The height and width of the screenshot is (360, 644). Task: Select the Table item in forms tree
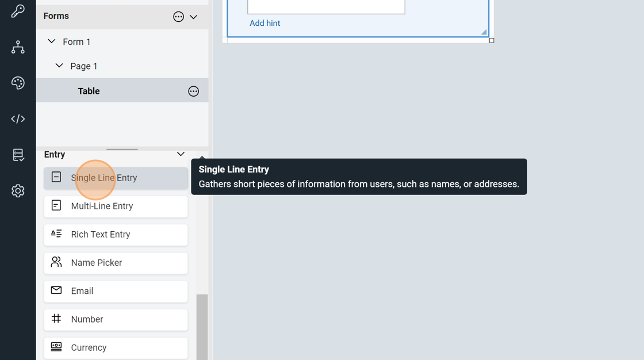(x=89, y=91)
